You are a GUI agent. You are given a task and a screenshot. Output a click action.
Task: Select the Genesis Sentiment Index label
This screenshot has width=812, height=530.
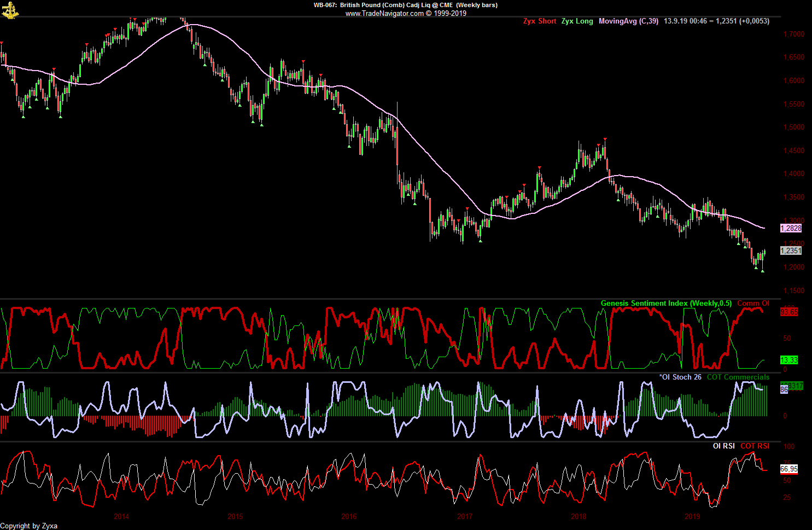[x=665, y=304]
